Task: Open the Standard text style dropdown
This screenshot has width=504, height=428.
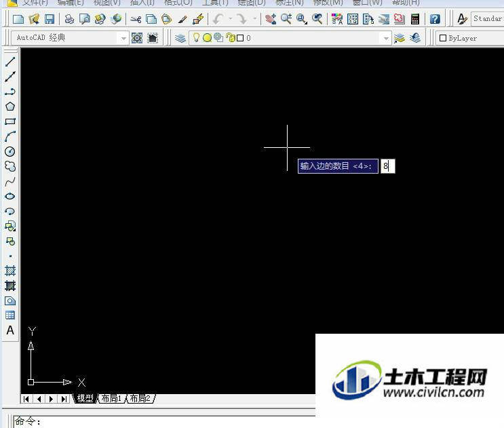Action: click(487, 18)
